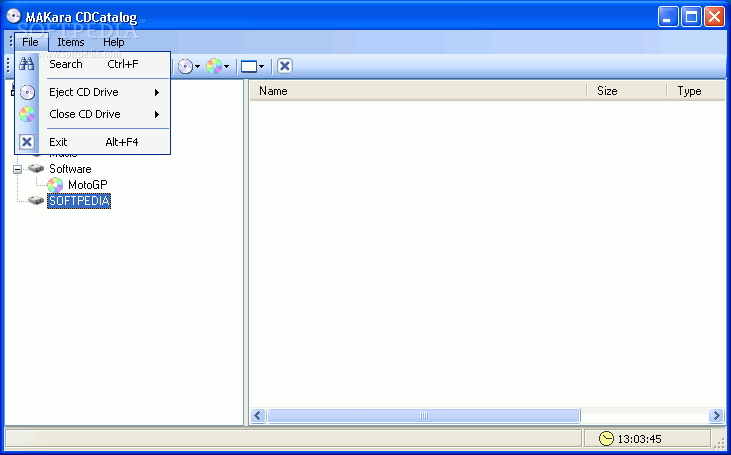Open the dropdown arrow beside the toolbar rainbow CD icon
Screen dimensions: 731x455
(x=227, y=67)
